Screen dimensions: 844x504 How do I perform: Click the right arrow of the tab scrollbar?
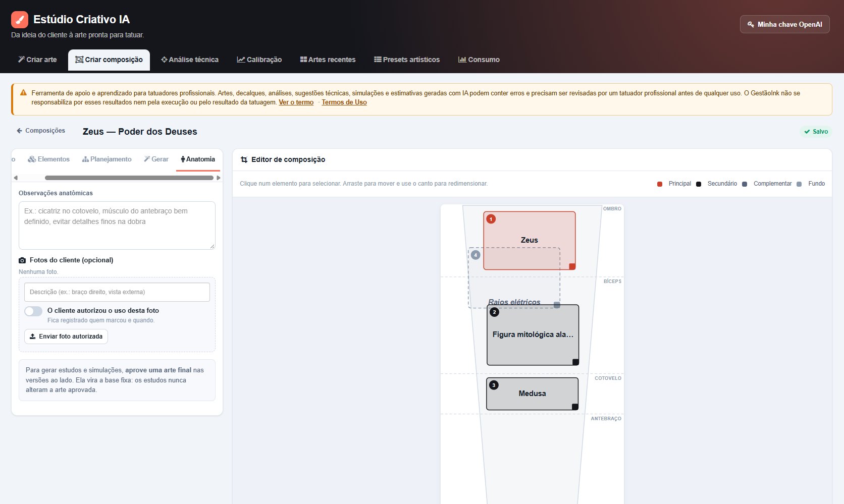coord(219,178)
